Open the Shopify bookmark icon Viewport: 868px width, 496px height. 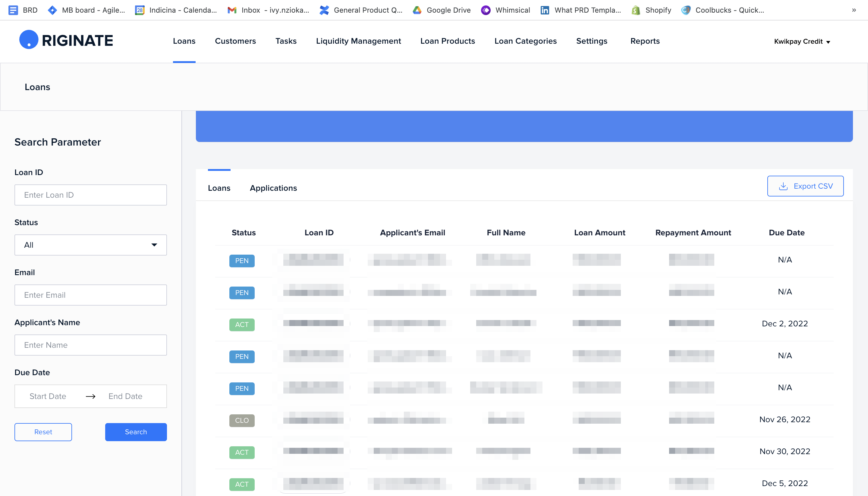pyautogui.click(x=635, y=10)
